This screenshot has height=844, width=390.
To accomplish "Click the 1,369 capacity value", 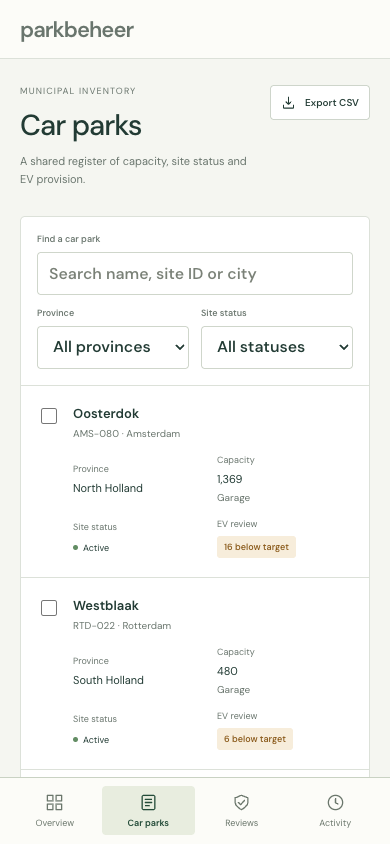I will point(230,479).
